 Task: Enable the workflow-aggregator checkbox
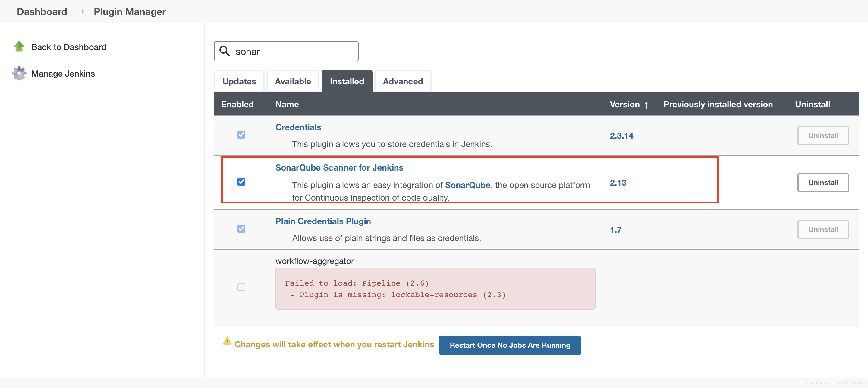tap(241, 287)
